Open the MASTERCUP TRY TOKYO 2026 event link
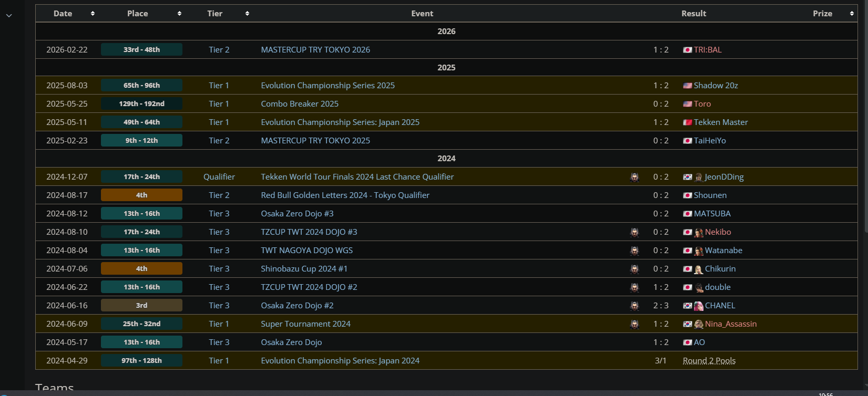Screen dimensions: 868x396 [x=315, y=50]
